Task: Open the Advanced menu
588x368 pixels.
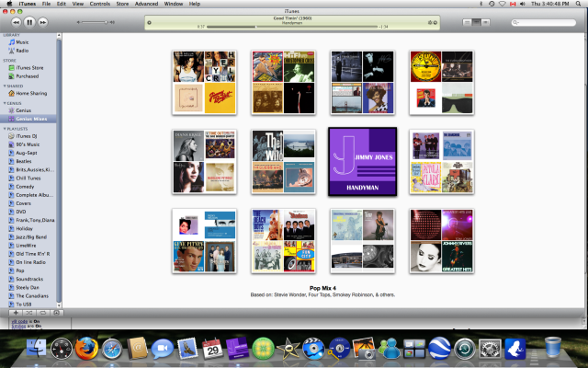Action: point(146,4)
